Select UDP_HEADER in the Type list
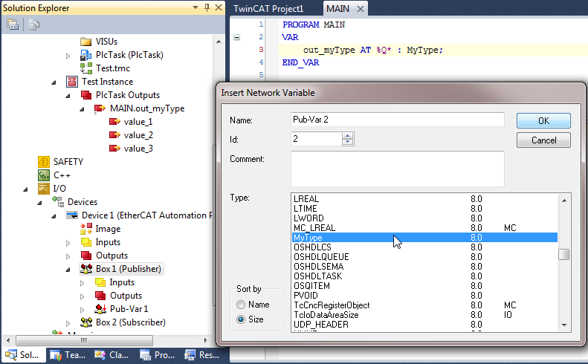This screenshot has height=364, width=588. pos(424,325)
